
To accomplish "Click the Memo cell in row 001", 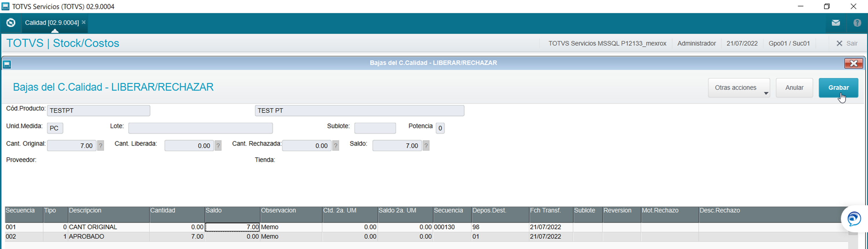I will point(291,227).
